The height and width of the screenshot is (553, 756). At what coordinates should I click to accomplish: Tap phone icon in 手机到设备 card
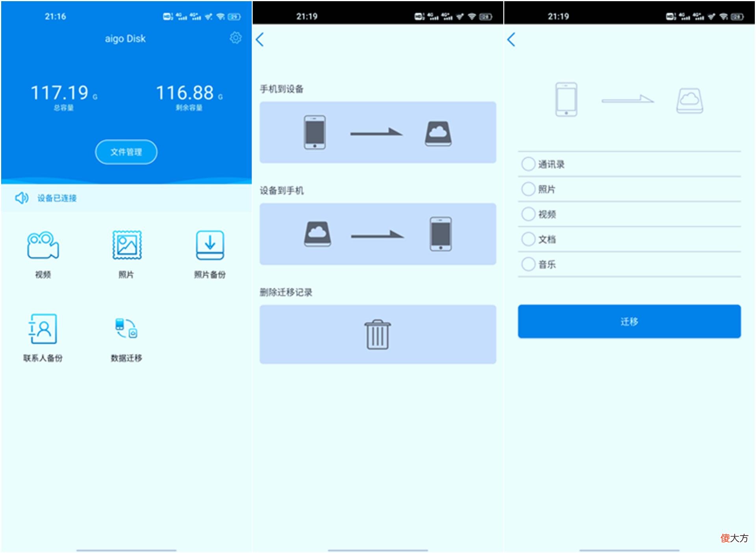tap(315, 132)
